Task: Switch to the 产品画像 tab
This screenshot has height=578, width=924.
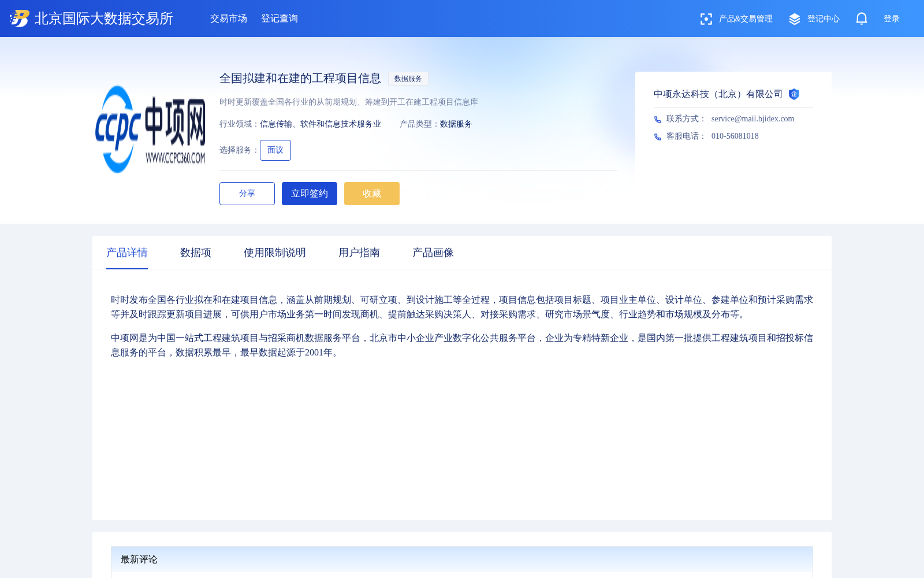Action: [433, 253]
